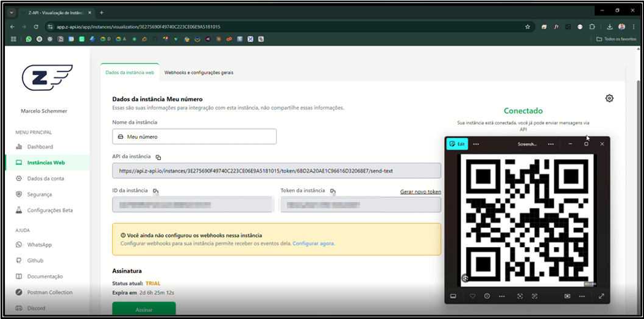The image size is (644, 319).
Task: Click the scan text icon in viewer
Action: tap(534, 296)
